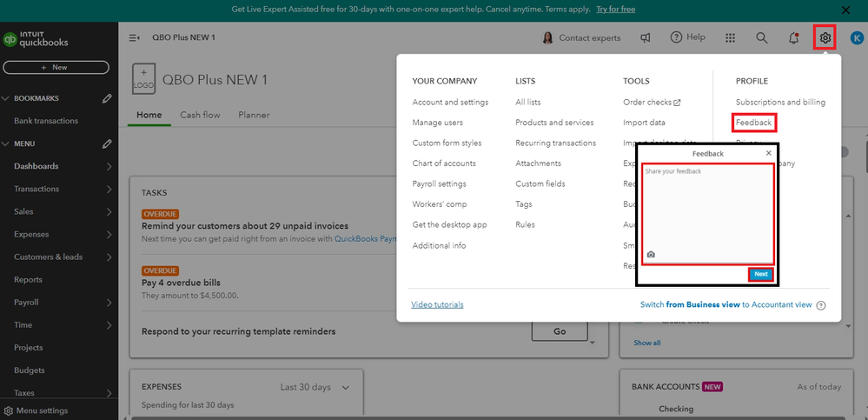Open the notifications bell icon
Image resolution: width=868 pixels, height=420 pixels.
click(x=793, y=37)
